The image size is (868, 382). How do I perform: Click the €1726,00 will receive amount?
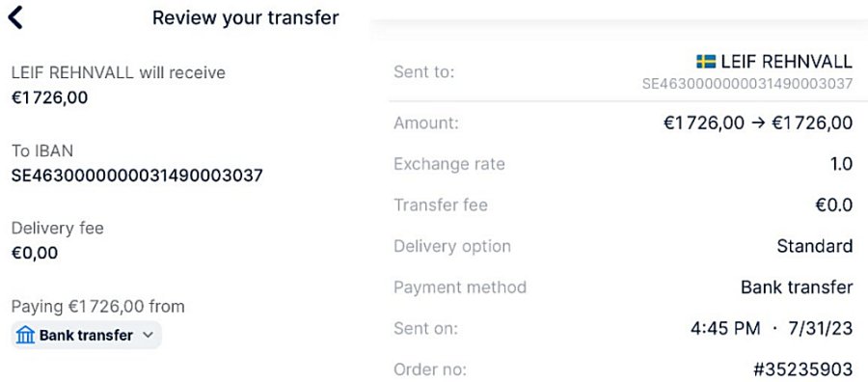point(50,98)
